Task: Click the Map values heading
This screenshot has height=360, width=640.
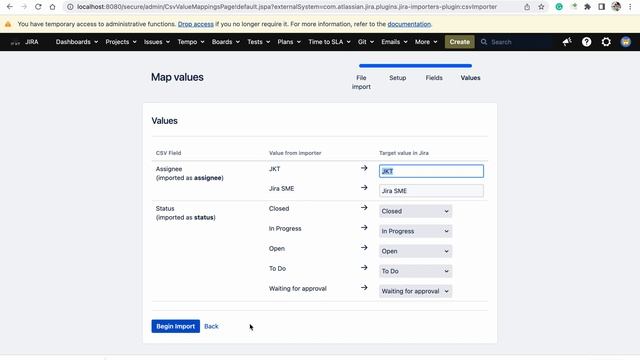Action: 177,77
